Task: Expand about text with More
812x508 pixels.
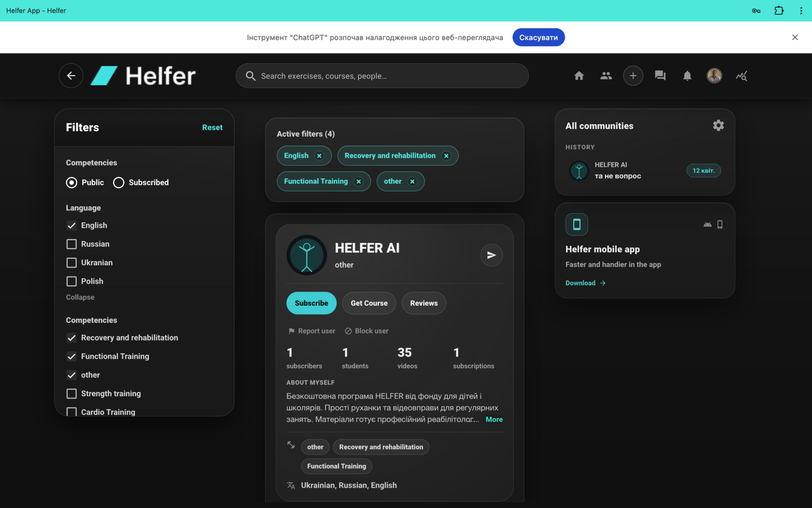Action: tap(494, 419)
